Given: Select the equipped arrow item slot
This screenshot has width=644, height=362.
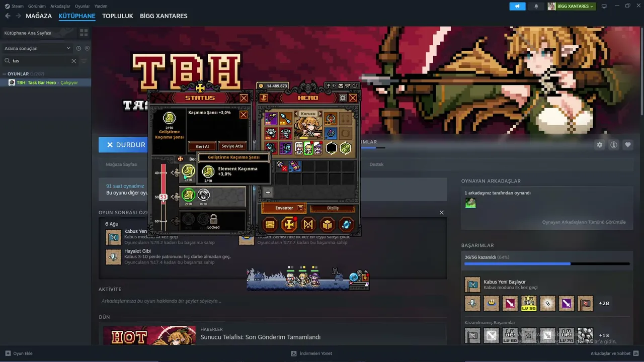Looking at the screenshot, I should (286, 119).
